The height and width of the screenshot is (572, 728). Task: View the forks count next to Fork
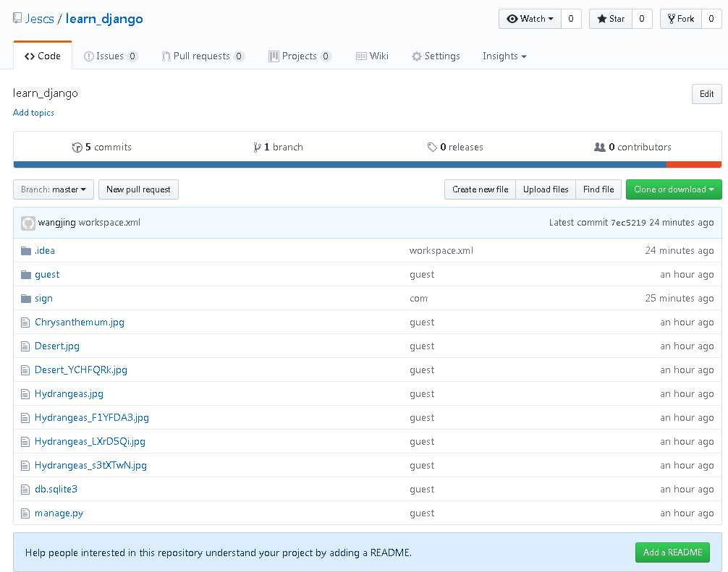click(711, 19)
